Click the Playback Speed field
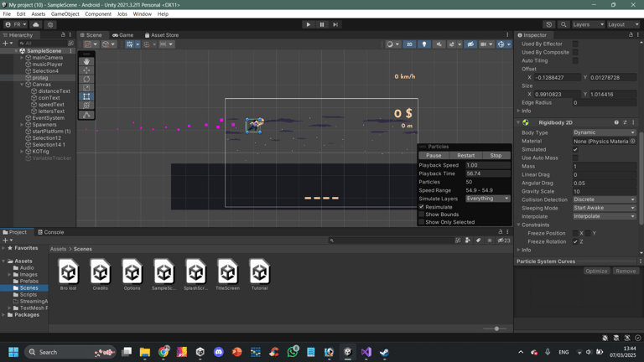Viewport: 644px width, 362px height. (x=487, y=165)
